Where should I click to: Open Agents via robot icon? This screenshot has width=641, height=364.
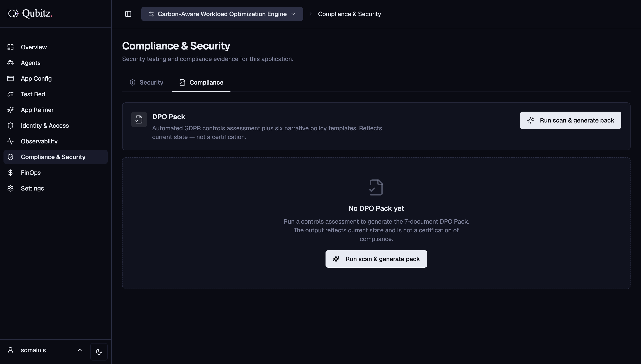click(10, 63)
